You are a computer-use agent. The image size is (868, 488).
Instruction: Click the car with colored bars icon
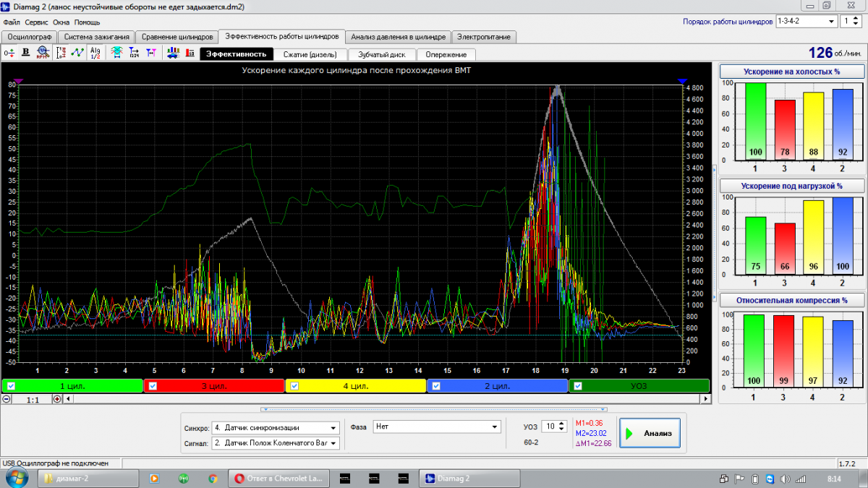[x=173, y=52]
